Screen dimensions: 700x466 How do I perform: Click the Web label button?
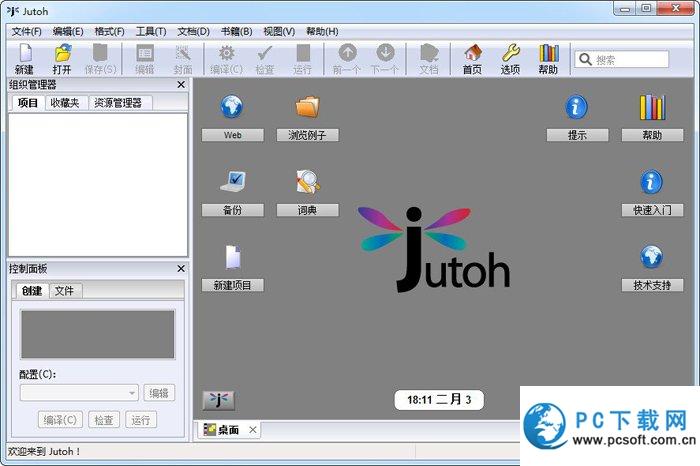233,135
